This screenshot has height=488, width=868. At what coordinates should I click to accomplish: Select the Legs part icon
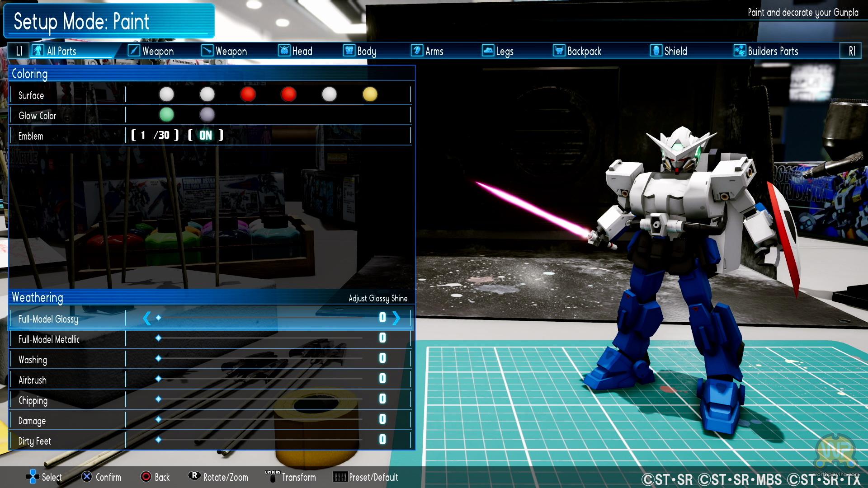(x=488, y=51)
